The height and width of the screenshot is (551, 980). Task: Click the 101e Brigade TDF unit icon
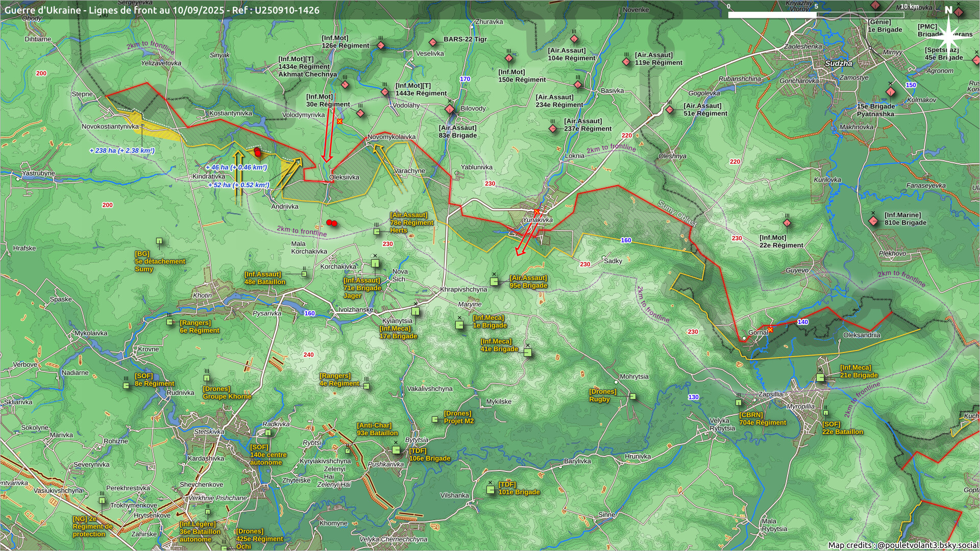click(x=491, y=490)
